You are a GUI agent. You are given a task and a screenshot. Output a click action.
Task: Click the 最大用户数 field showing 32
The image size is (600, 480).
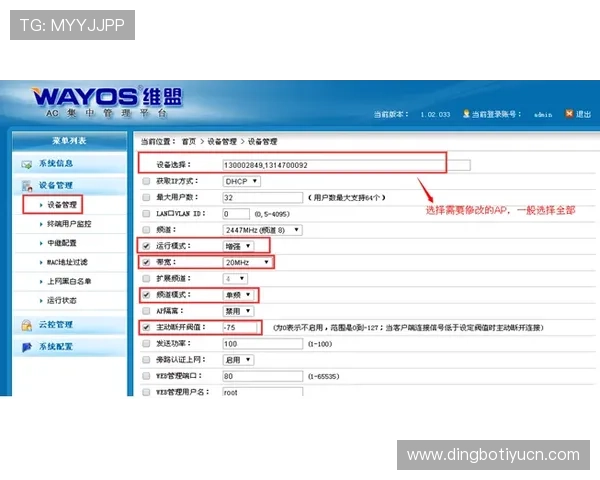tap(262, 198)
